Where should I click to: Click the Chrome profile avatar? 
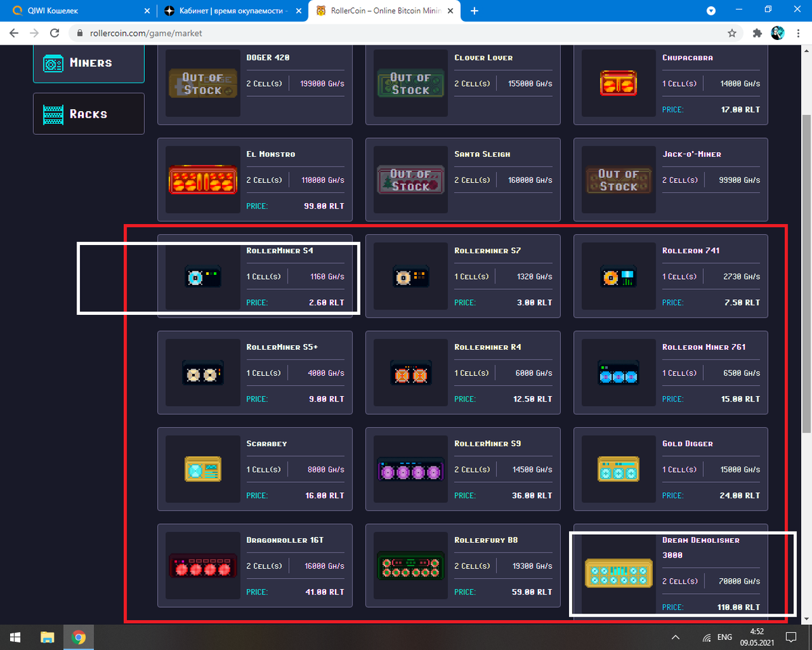pyautogui.click(x=777, y=32)
